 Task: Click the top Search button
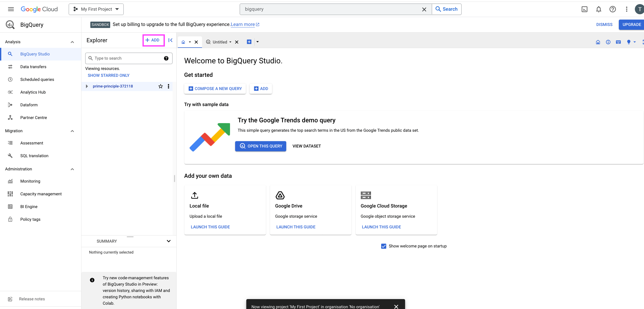[x=447, y=9]
